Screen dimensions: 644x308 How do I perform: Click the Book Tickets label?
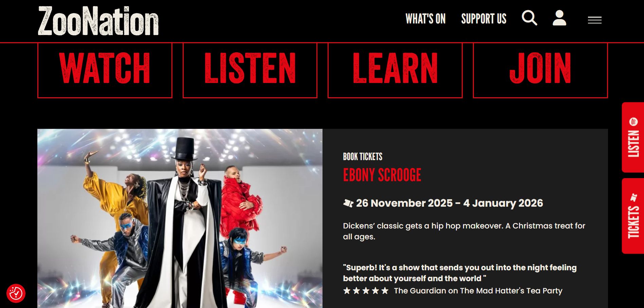click(x=363, y=157)
